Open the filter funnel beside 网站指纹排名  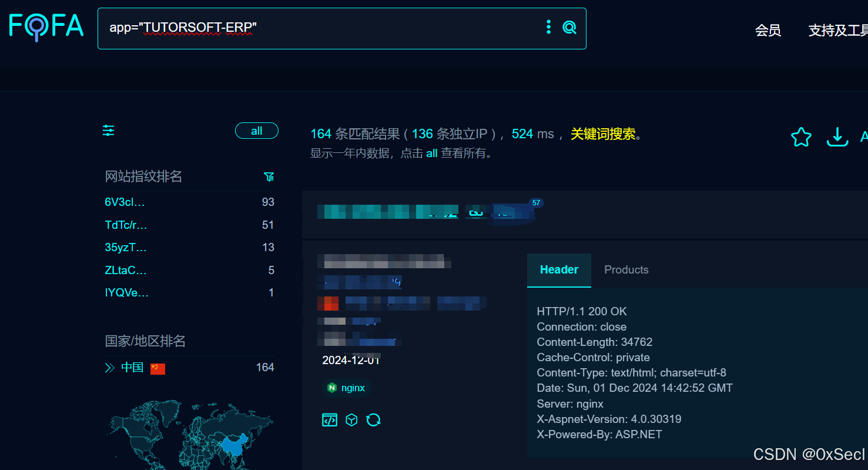(269, 176)
